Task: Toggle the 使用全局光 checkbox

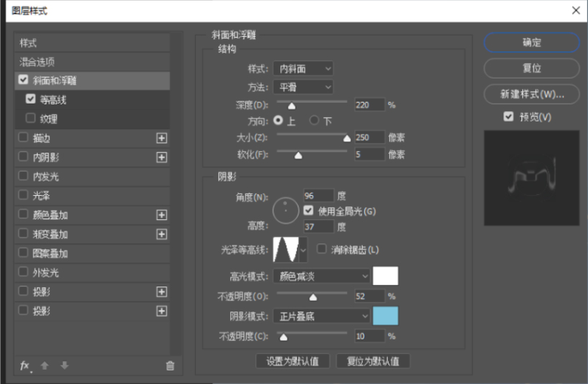Action: point(308,210)
